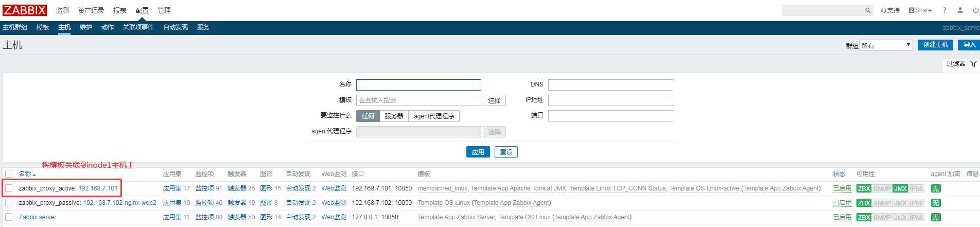
Task: Click JMX availability badge for zabbix_proxy_active
Action: (x=900, y=188)
